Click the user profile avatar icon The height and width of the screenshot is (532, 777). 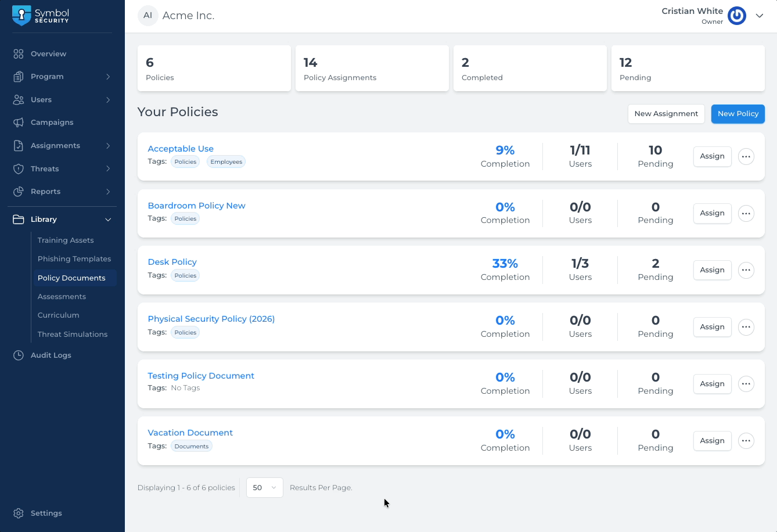point(737,16)
